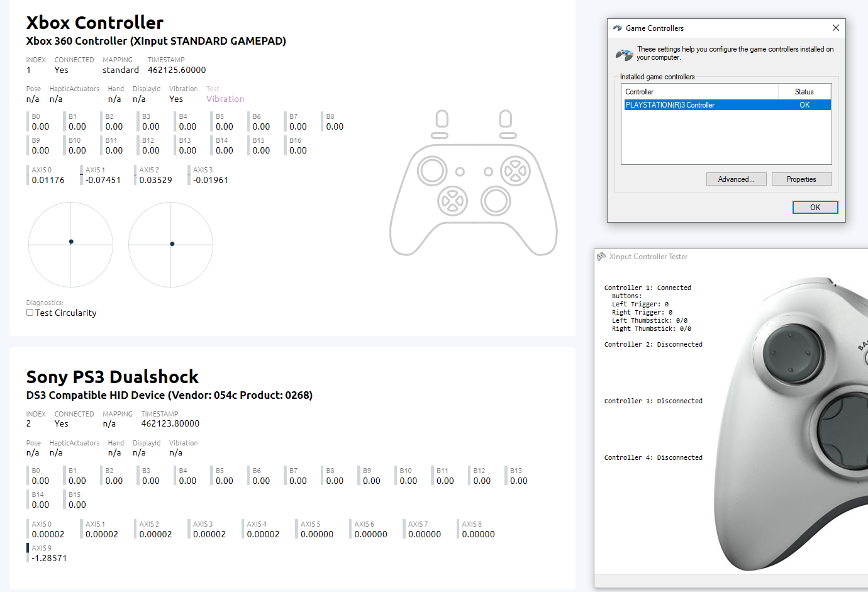Viewport: 868px width, 592px height.
Task: Click the Xbox Controller heading
Action: click(x=95, y=23)
